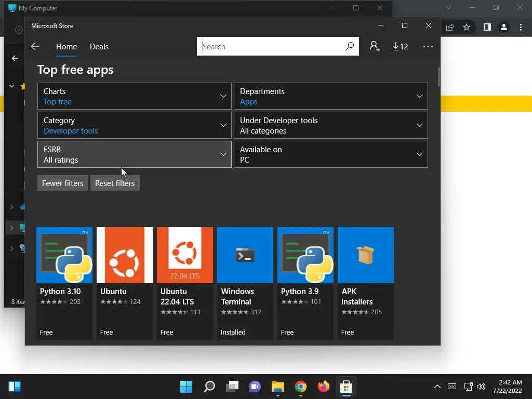Open File Explorer from the taskbar
532x399 pixels.
pyautogui.click(x=278, y=387)
